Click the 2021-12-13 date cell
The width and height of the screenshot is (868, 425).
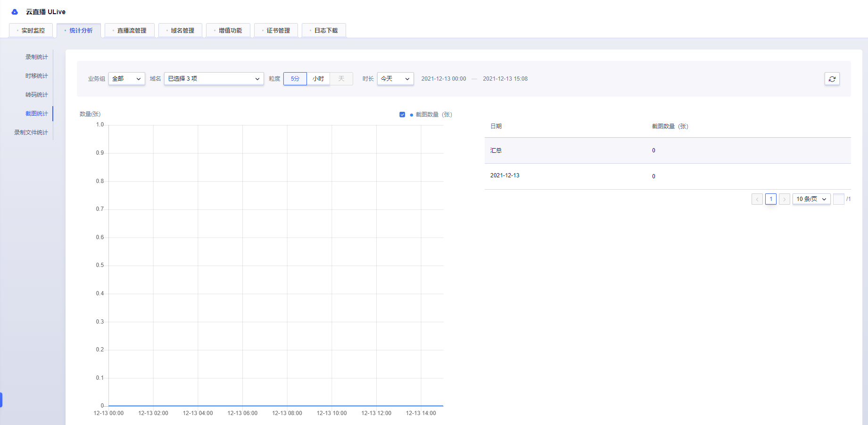(x=505, y=175)
